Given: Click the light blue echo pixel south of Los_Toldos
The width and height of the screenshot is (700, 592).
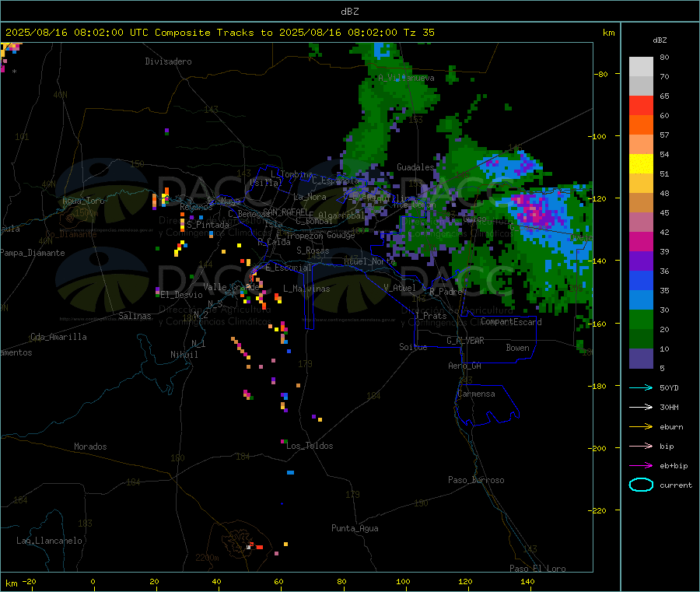Looking at the screenshot, I should click(290, 472).
